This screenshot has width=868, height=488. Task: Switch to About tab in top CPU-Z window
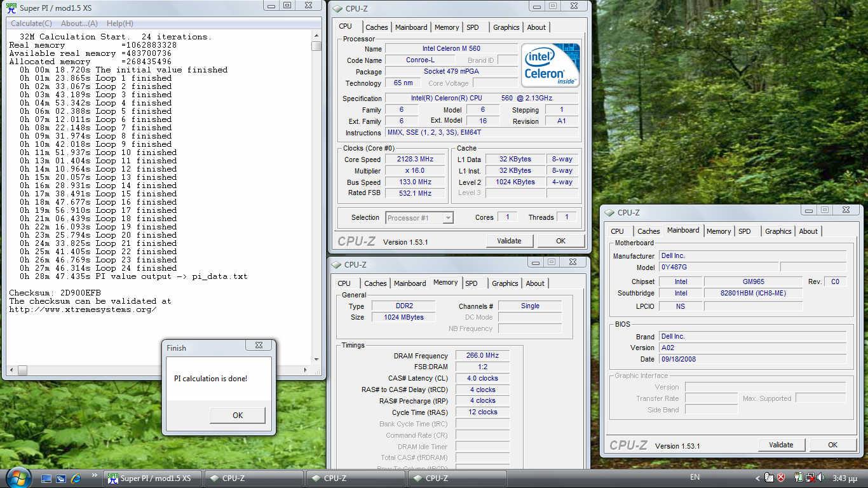[x=536, y=27]
